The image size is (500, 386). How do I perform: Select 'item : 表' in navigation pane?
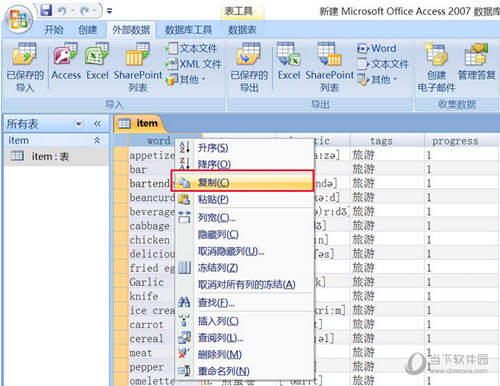click(56, 156)
